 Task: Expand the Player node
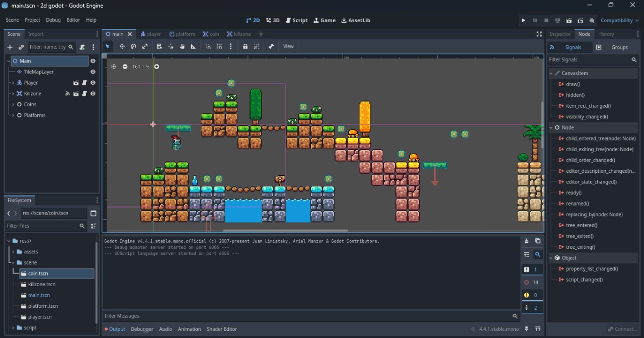click(13, 83)
